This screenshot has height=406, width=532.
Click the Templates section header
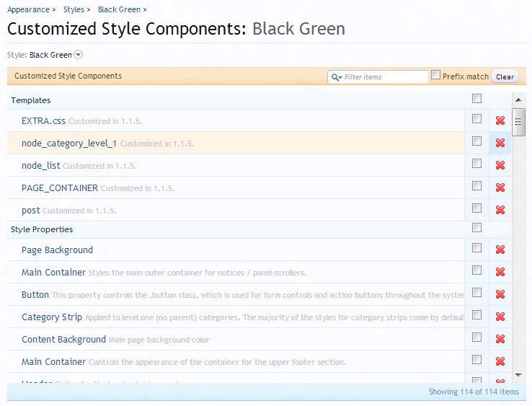(30, 100)
